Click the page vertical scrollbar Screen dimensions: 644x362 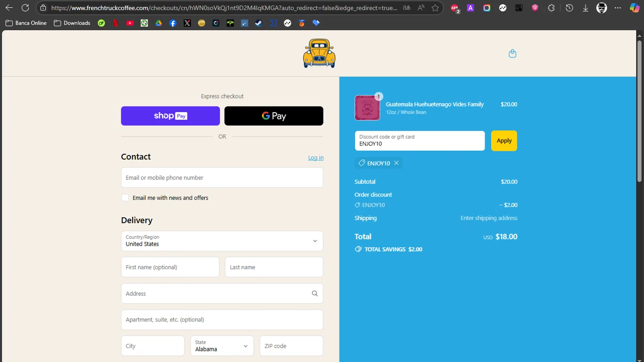(x=639, y=111)
